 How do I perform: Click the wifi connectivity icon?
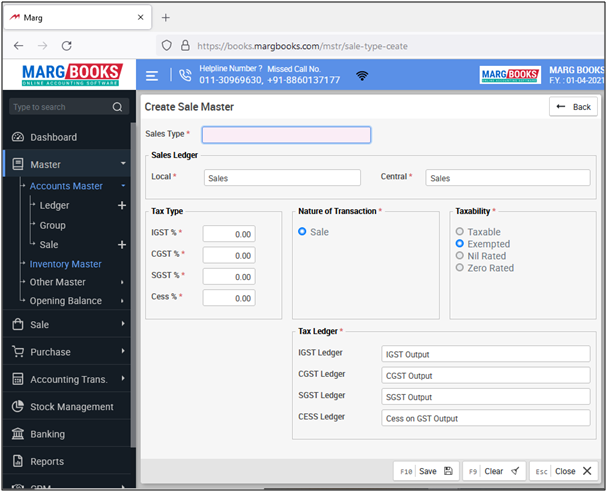click(x=362, y=76)
